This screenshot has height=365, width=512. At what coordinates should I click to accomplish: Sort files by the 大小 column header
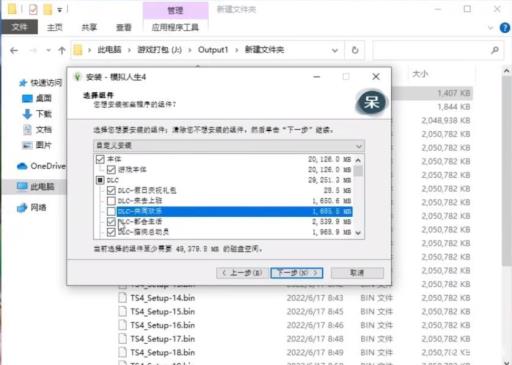420,74
